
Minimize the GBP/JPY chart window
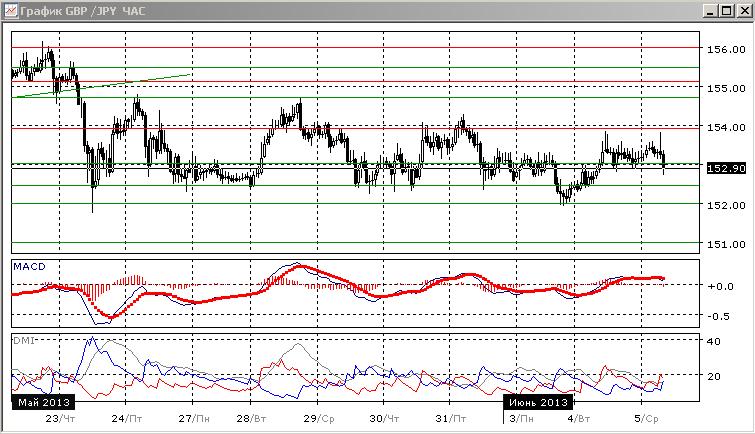(x=710, y=11)
